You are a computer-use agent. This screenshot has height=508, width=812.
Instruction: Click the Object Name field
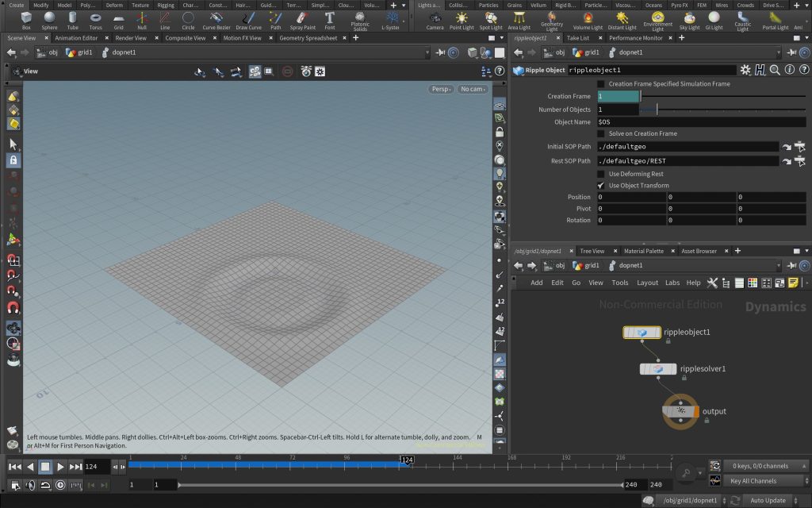(x=701, y=122)
